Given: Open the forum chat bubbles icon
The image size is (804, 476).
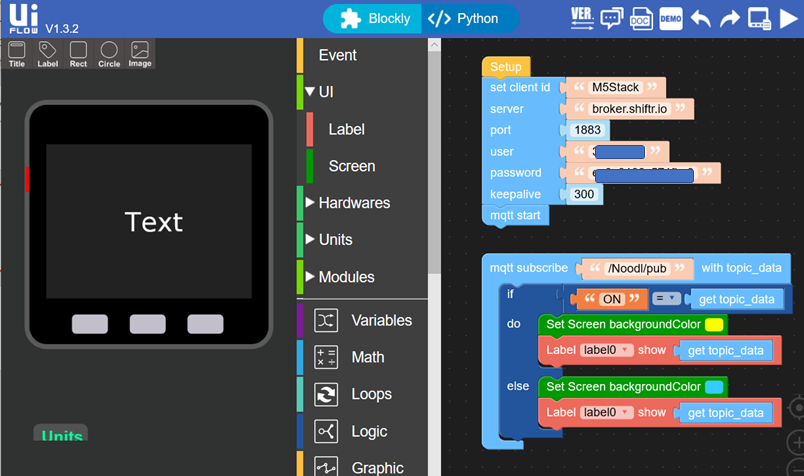Looking at the screenshot, I should coord(612,18).
